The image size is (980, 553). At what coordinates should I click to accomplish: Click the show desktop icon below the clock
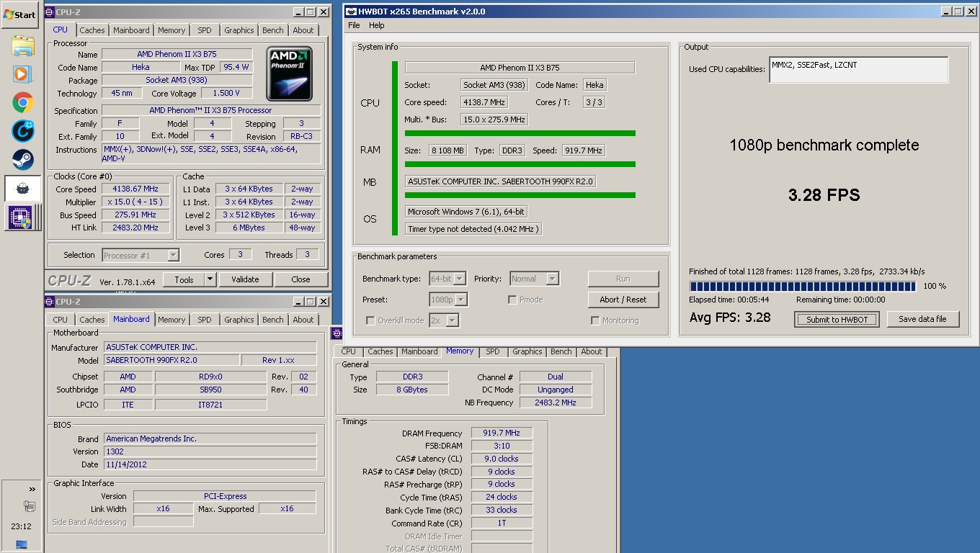[22, 544]
